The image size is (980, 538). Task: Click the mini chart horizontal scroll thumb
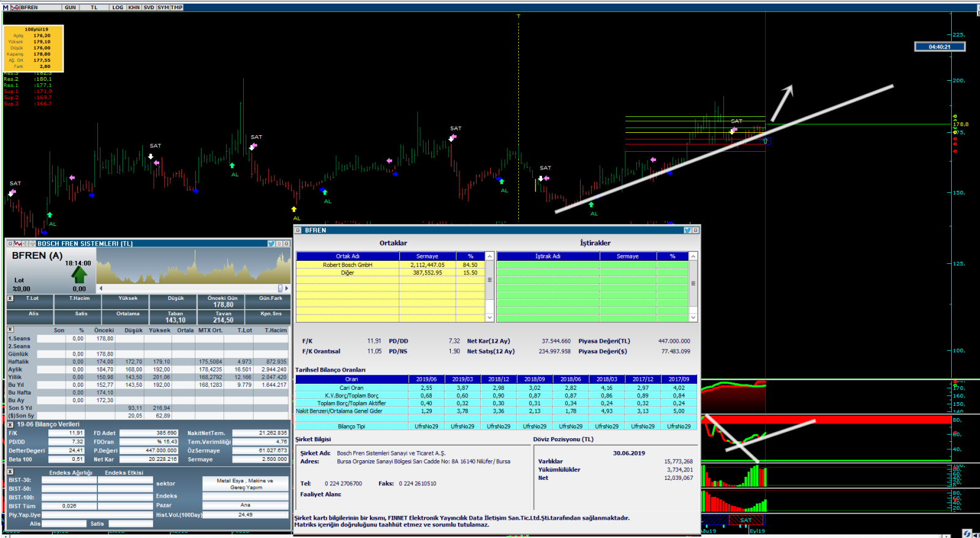[281, 288]
